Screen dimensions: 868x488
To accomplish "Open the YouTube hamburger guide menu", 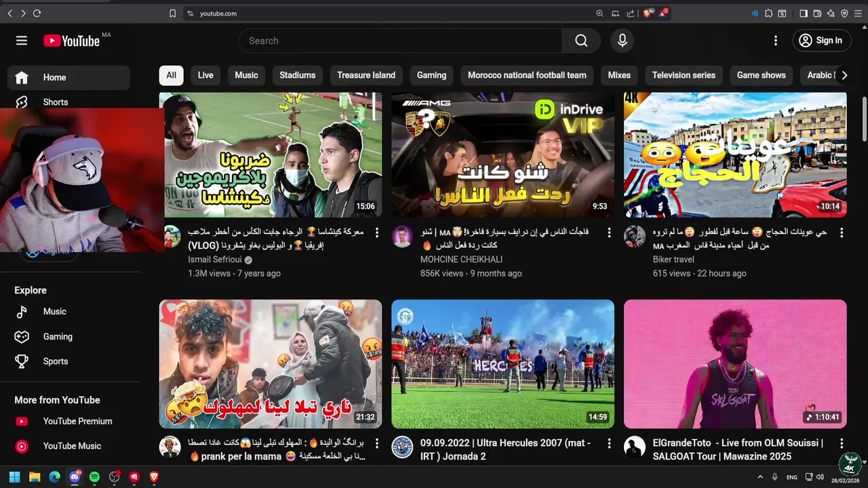I will [22, 41].
